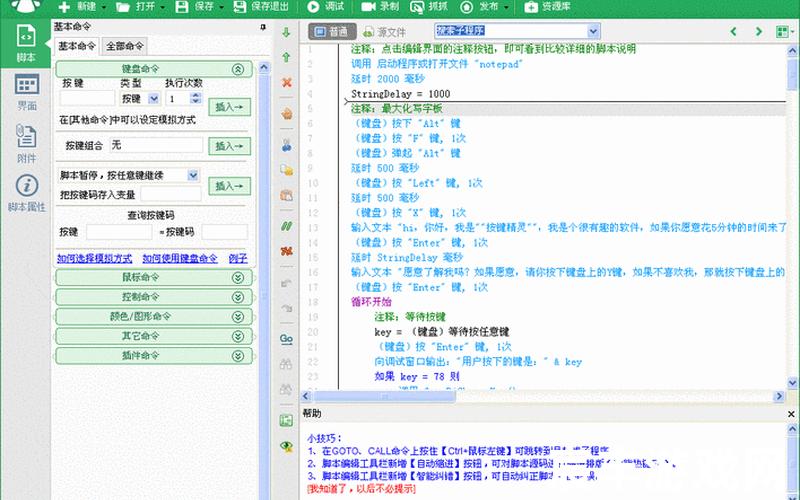800x500 pixels.
Task: Open the 抓抓 capture tool
Action: coord(429,7)
